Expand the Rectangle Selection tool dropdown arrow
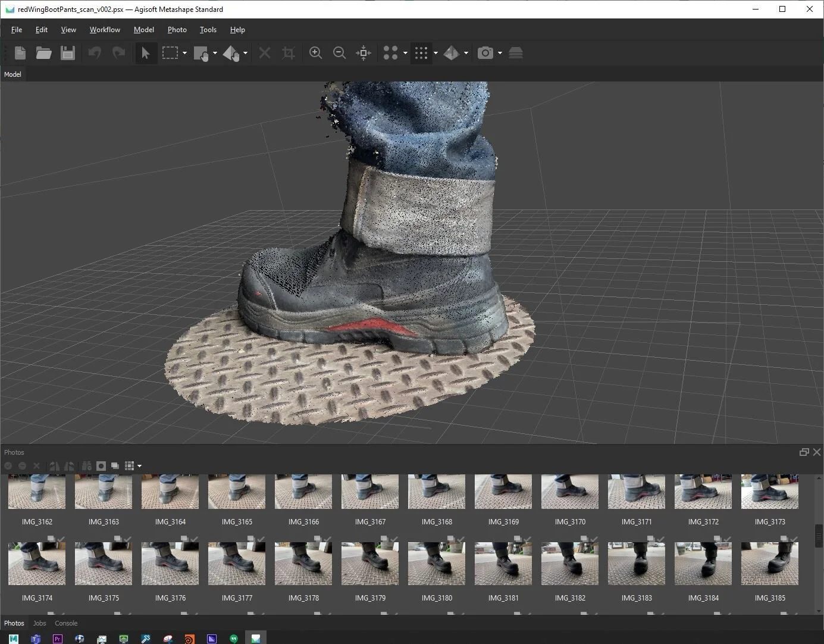This screenshot has height=644, width=824. click(x=184, y=53)
